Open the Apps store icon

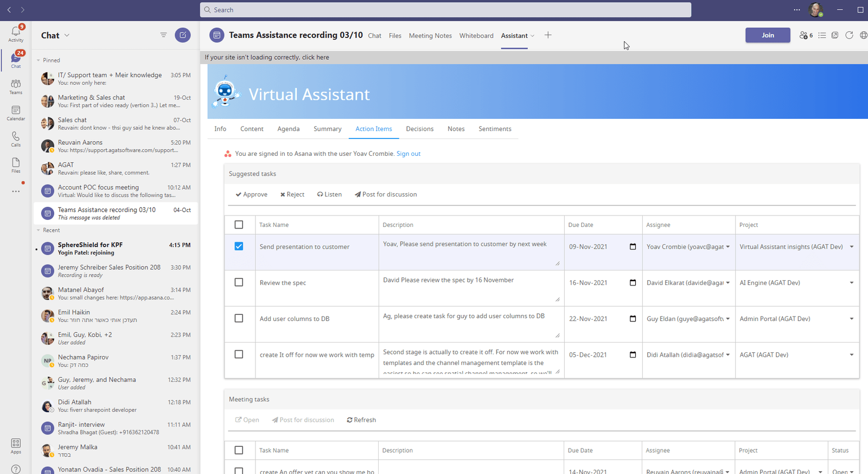(x=16, y=446)
